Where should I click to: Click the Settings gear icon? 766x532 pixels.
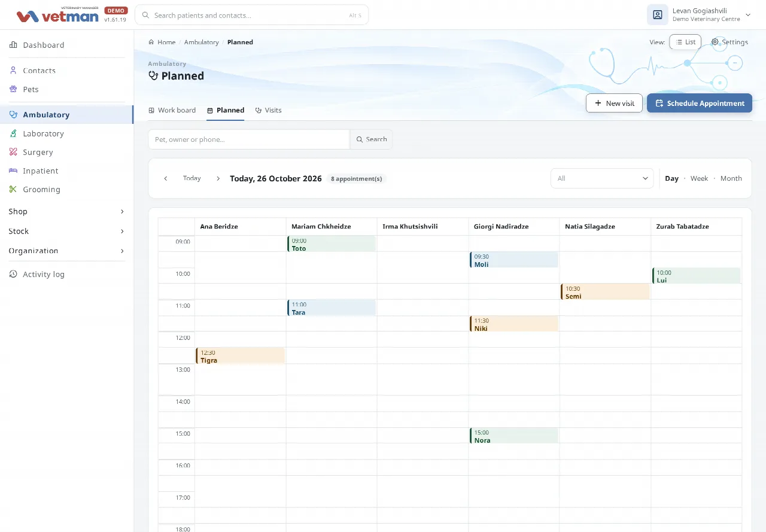(x=715, y=42)
